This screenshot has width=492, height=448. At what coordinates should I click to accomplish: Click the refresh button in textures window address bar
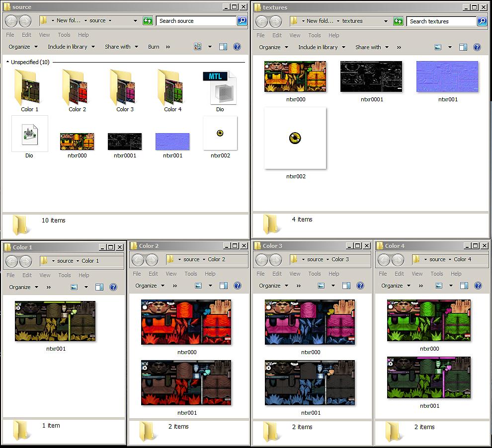pyautogui.click(x=398, y=21)
